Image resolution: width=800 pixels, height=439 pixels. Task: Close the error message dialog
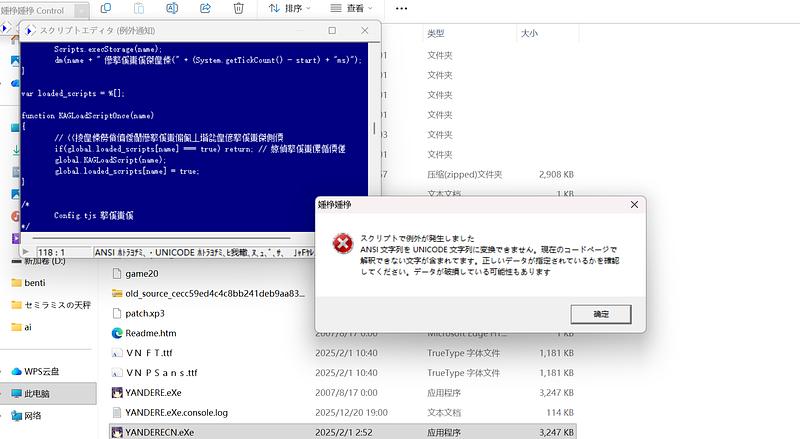634,204
